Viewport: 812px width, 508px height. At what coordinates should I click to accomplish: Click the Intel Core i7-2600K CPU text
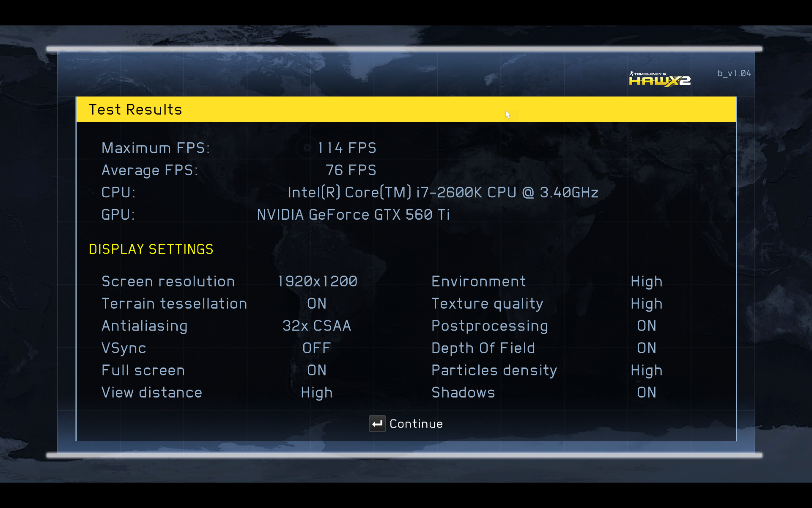coord(443,193)
